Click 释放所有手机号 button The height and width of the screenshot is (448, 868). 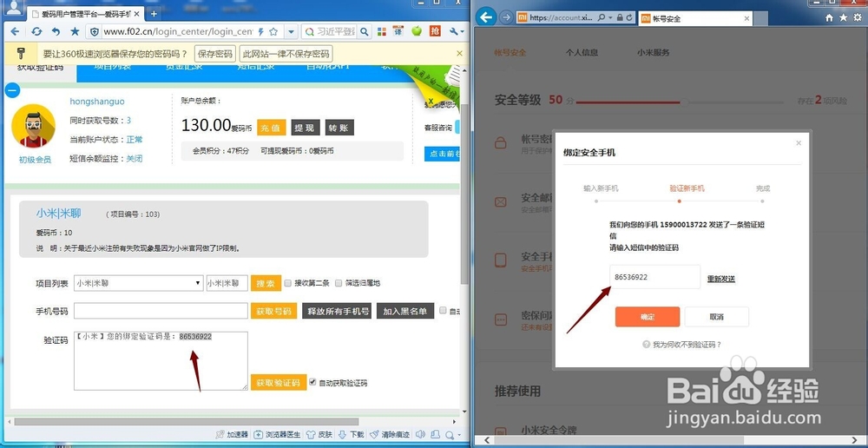337,311
